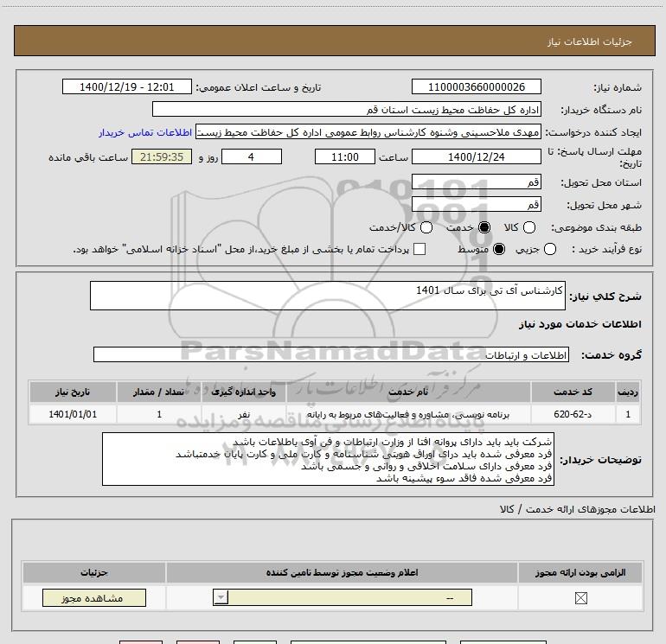Click the مشاهده مجوز button
This screenshot has width=666, height=644.
(x=94, y=597)
